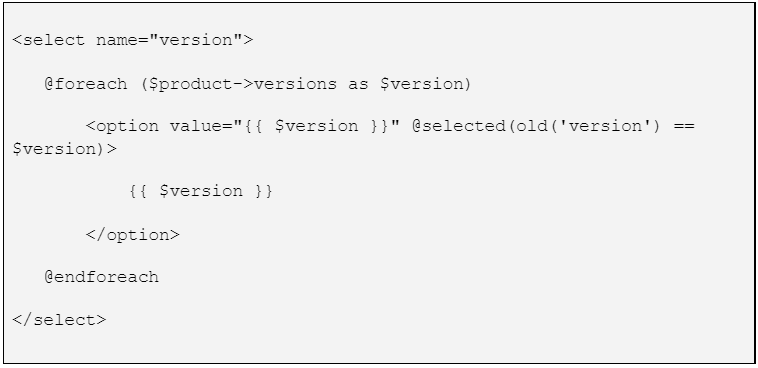The image size is (758, 368).
Task: Click the opening <option tag
Action: [x=122, y=127]
